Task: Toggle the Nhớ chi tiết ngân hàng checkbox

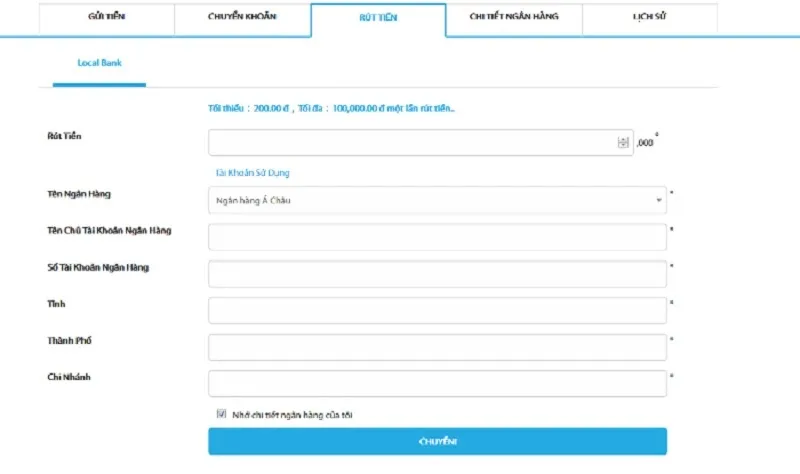Action: point(221,414)
